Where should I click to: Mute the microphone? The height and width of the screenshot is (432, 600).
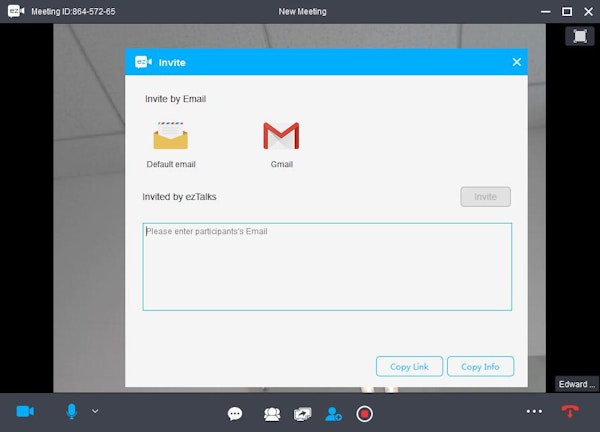point(72,412)
